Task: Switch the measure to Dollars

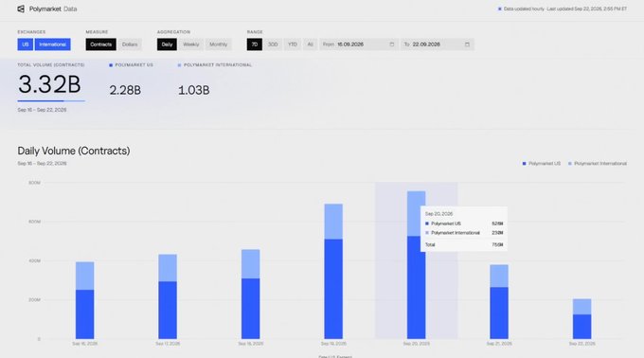Action: [x=130, y=45]
